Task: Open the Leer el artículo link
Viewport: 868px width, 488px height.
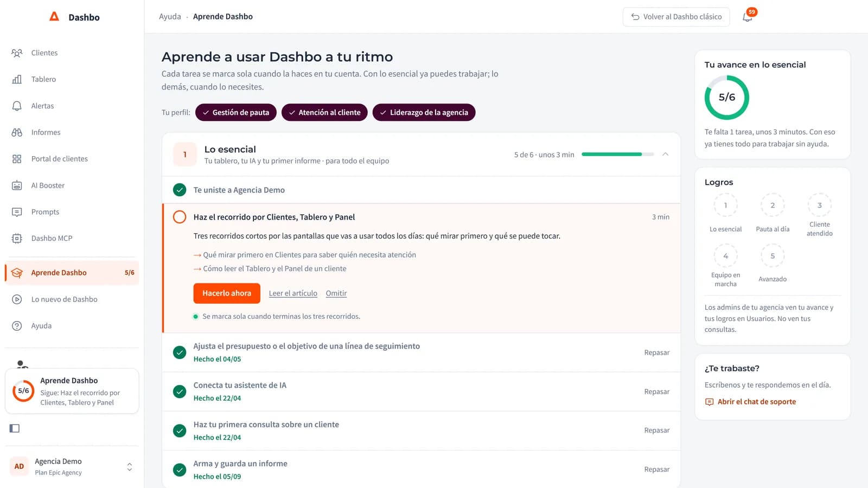Action: (293, 293)
